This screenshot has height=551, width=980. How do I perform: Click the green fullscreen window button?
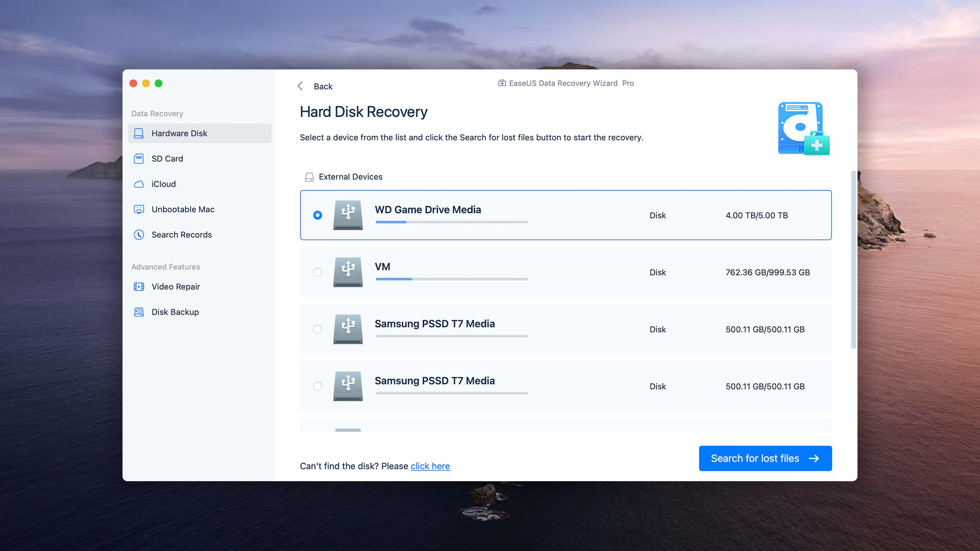[158, 83]
